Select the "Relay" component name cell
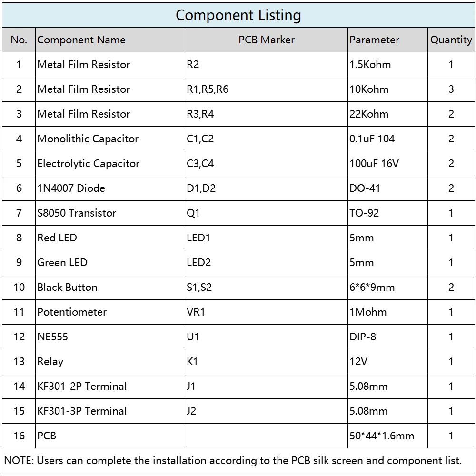This screenshot has height=476, width=476. [50, 362]
